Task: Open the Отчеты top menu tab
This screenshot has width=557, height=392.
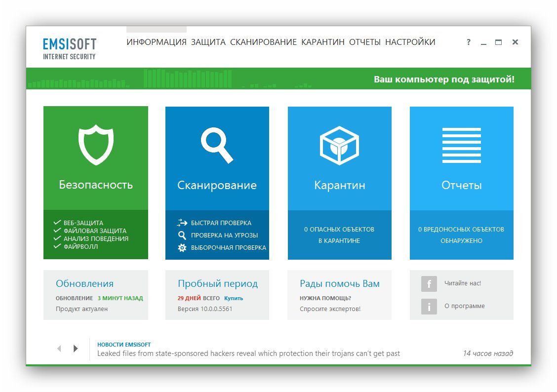Action: (365, 42)
